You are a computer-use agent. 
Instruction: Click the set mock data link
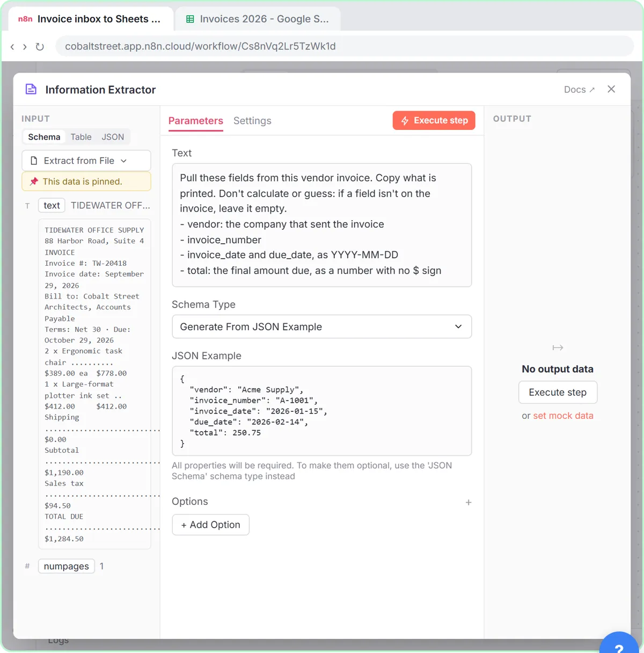click(x=563, y=416)
